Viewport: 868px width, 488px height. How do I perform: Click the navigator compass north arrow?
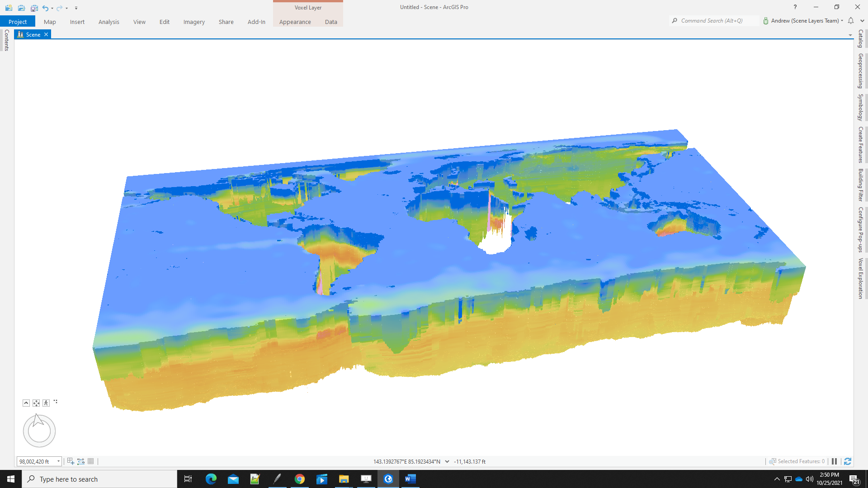[x=38, y=420]
